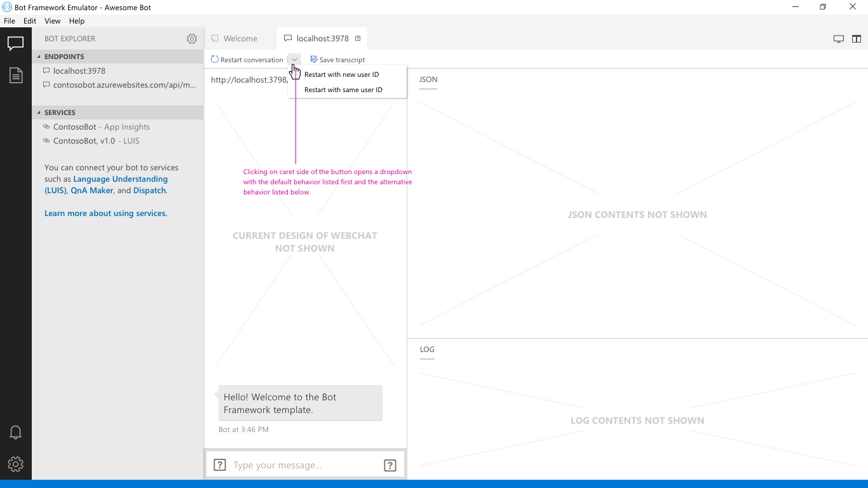Click the caret next to Restart conversation
The image size is (868, 488).
pyautogui.click(x=294, y=60)
